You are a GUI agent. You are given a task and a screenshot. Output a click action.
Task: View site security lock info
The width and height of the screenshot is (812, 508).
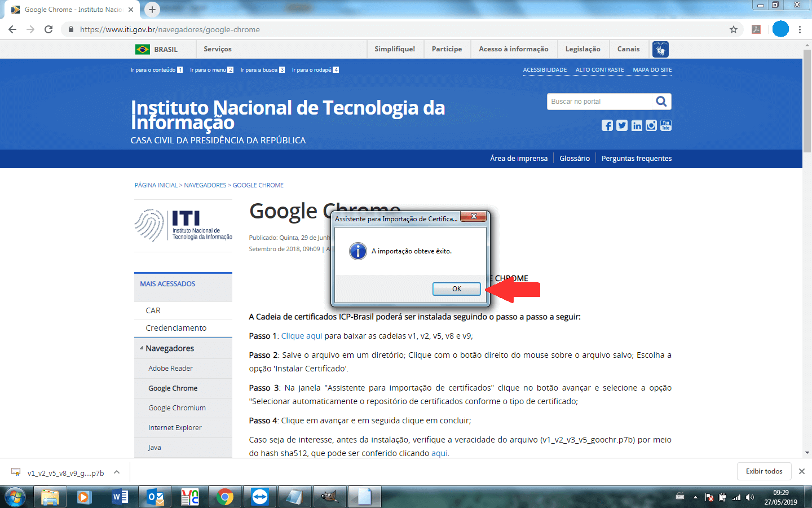click(70, 29)
